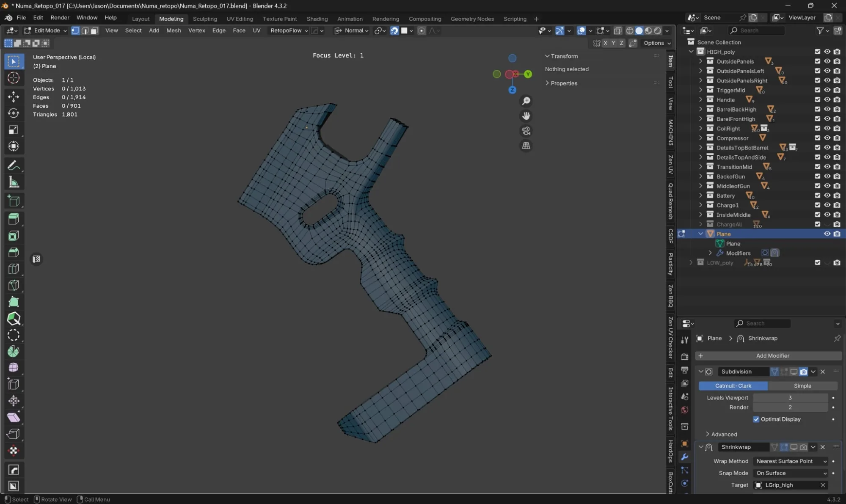The image size is (846, 504).
Task: Open the Edit Mode dropdown
Action: [x=46, y=30]
